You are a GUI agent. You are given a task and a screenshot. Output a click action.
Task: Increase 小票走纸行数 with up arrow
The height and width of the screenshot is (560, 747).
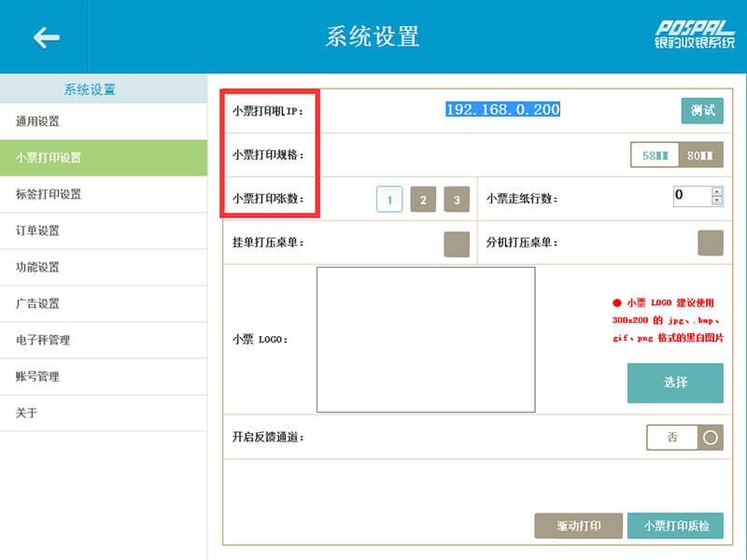(717, 191)
